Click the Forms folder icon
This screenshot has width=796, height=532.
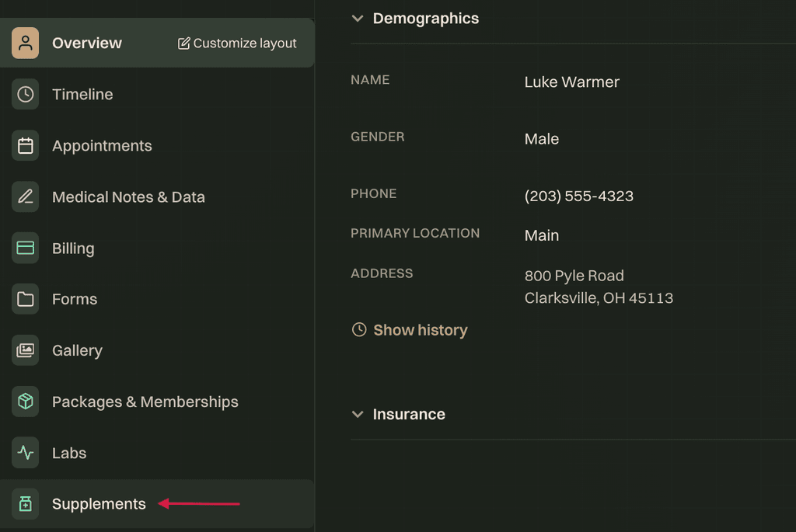point(26,299)
